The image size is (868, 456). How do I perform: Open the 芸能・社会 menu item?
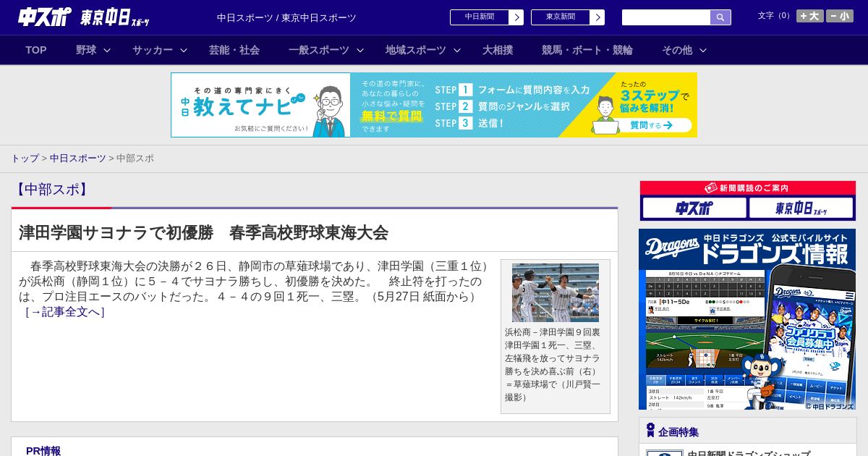point(234,50)
